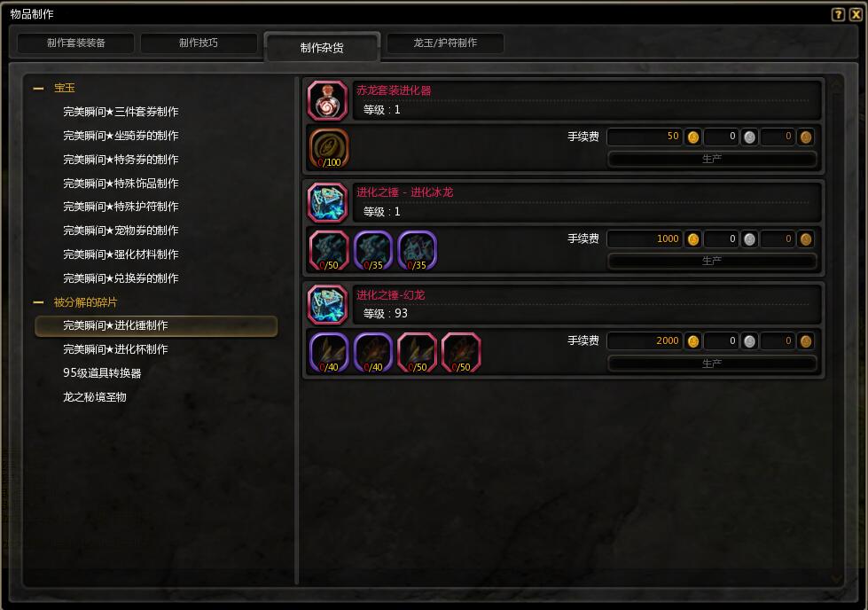868x610 pixels.
Task: Collapse the 被分解的碎片 category
Action: coord(39,302)
